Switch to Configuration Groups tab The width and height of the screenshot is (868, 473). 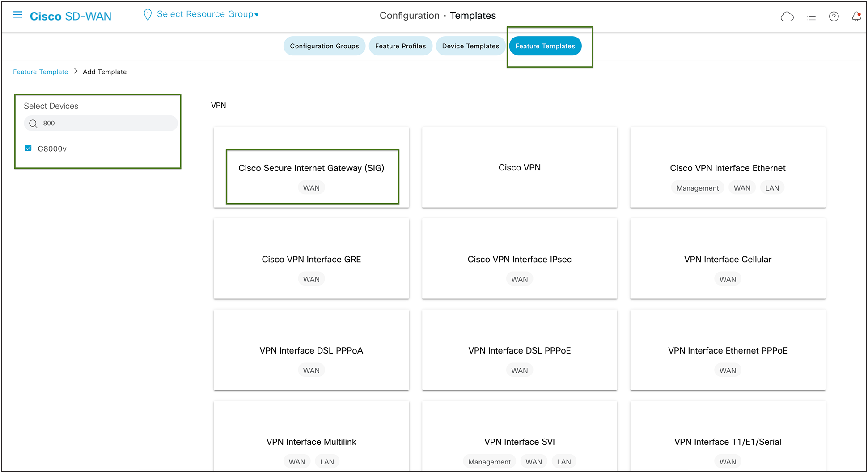[324, 46]
